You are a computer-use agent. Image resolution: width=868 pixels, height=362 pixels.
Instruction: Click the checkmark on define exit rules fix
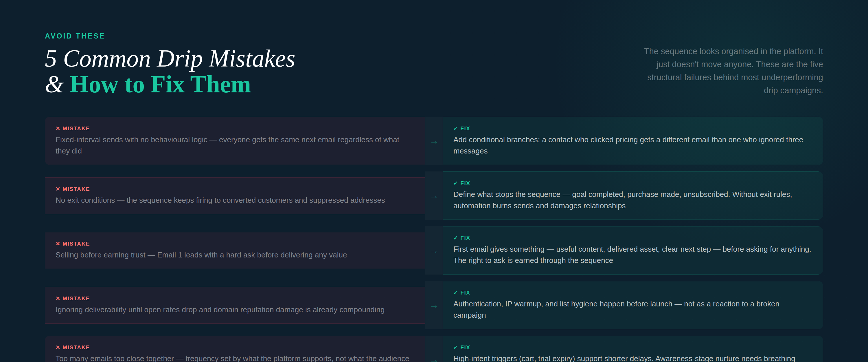pos(455,183)
